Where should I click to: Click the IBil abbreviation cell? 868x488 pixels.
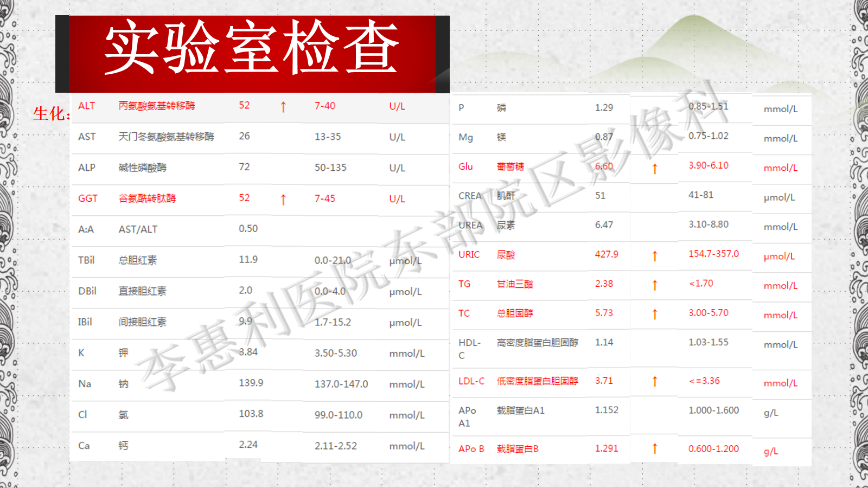85,322
